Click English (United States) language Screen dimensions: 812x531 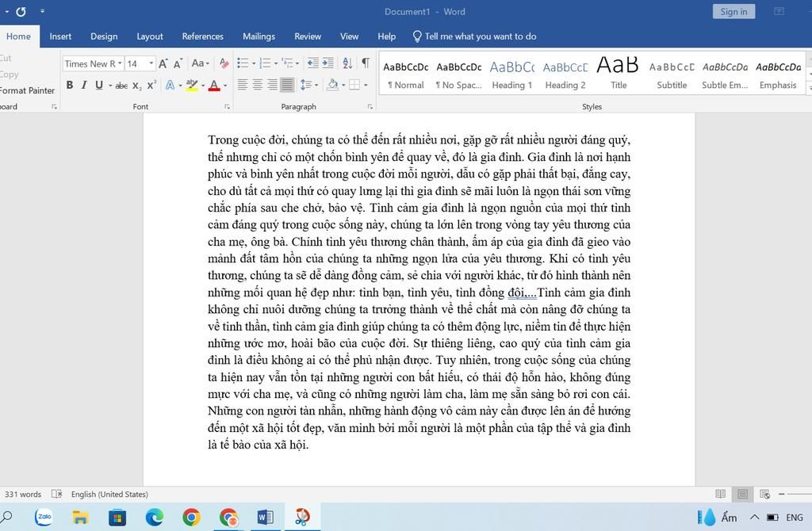109,495
